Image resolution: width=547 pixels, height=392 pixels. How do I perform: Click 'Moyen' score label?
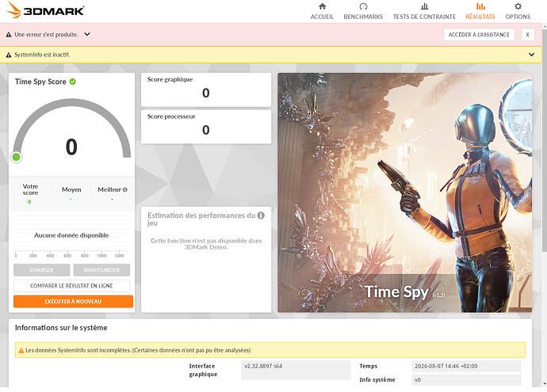tap(71, 189)
